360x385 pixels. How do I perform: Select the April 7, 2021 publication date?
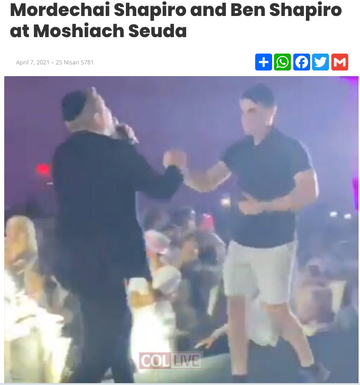[33, 62]
